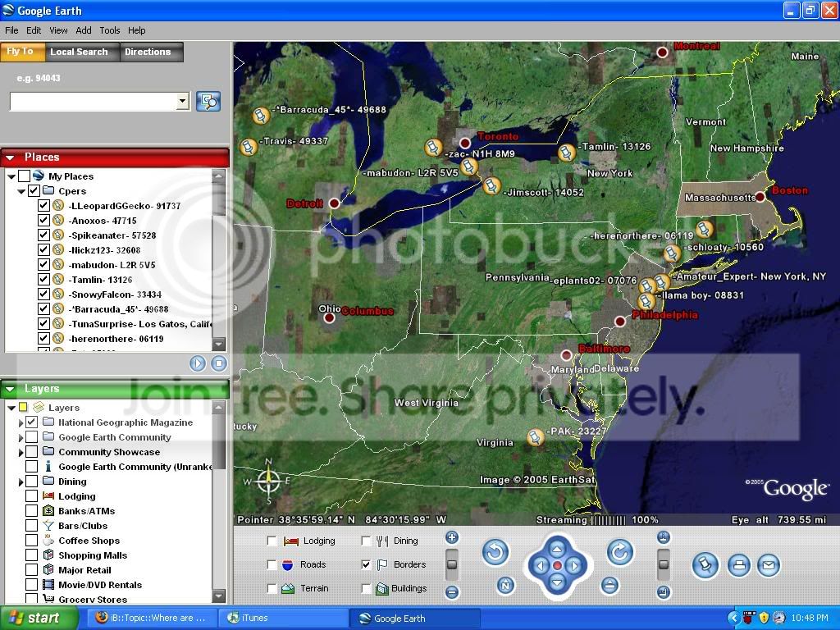Rotate view clockwise
Image resolution: width=840 pixels, height=630 pixels.
coord(620,552)
